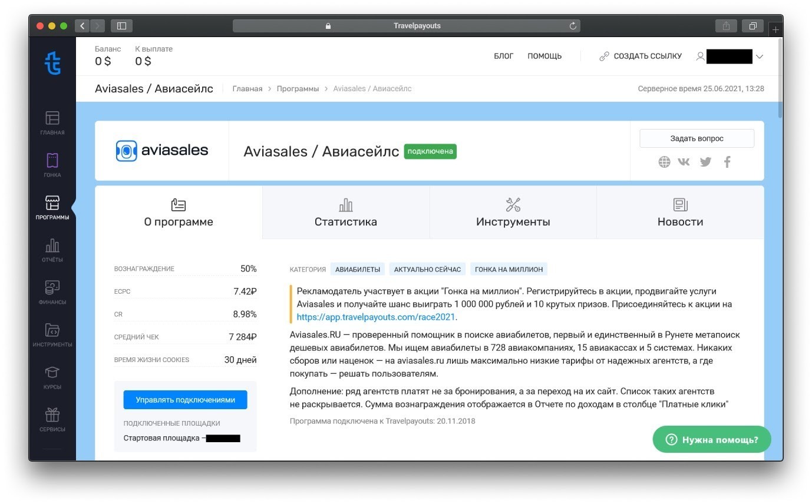Open the Программы sidebar section
Screen dimensions: 812x504
pyautogui.click(x=52, y=207)
